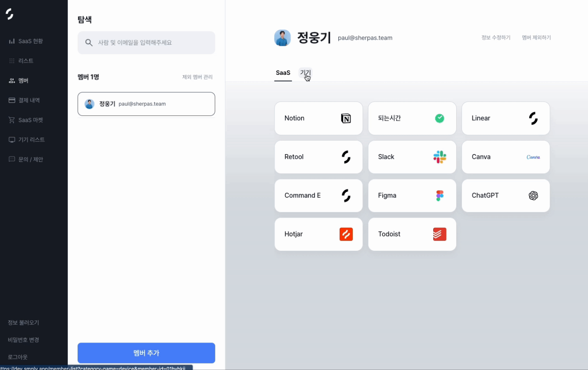Click the Command E card label
The height and width of the screenshot is (370, 588).
[x=303, y=196]
